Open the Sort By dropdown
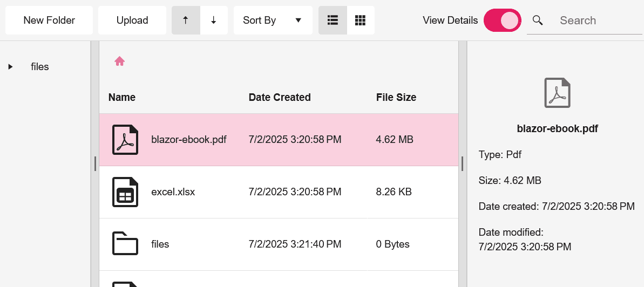Image resolution: width=644 pixels, height=287 pixels. (x=273, y=20)
